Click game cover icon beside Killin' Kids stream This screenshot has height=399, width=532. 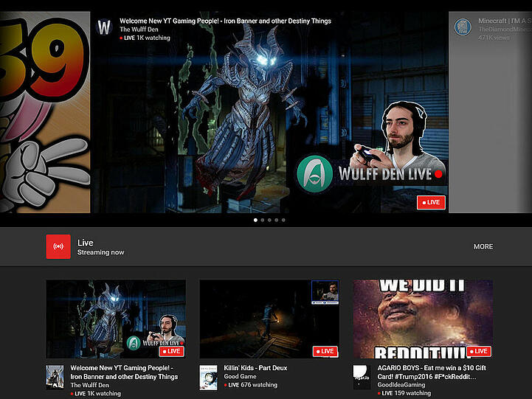(x=208, y=378)
